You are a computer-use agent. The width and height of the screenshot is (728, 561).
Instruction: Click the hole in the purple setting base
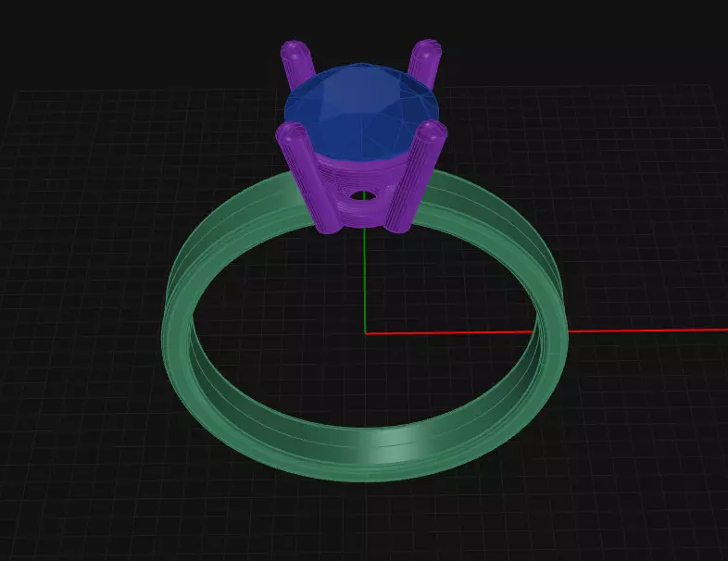coord(362,195)
